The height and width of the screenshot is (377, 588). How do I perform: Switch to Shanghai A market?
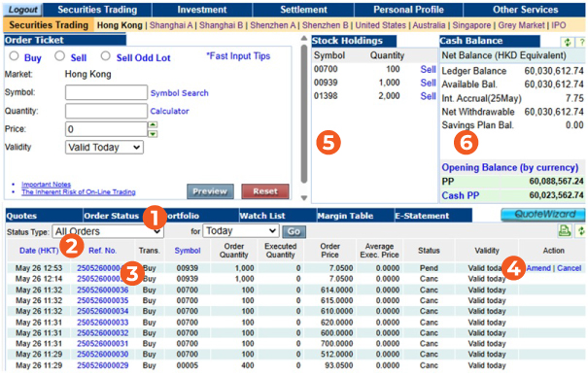point(171,25)
